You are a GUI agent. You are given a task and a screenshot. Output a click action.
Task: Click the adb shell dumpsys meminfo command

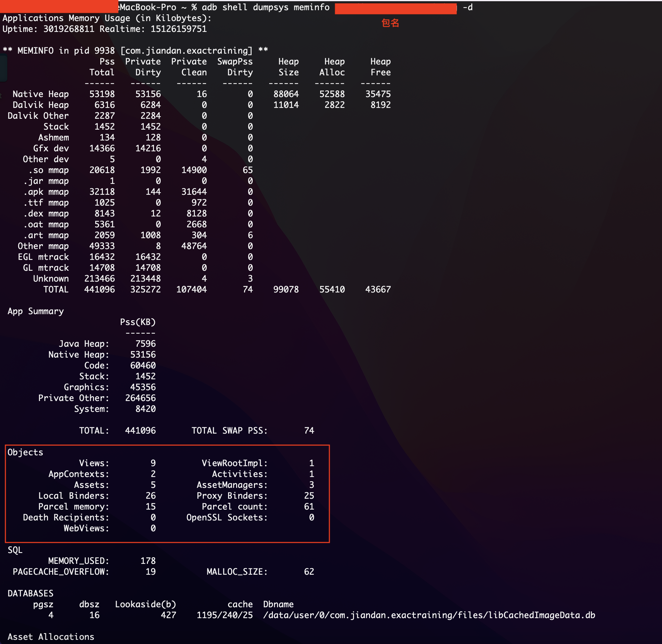click(265, 7)
